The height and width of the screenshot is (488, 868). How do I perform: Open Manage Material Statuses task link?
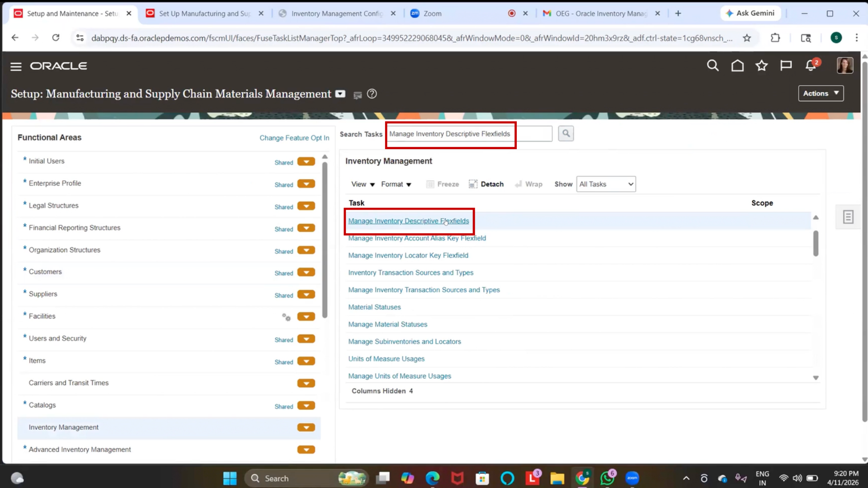(x=387, y=324)
